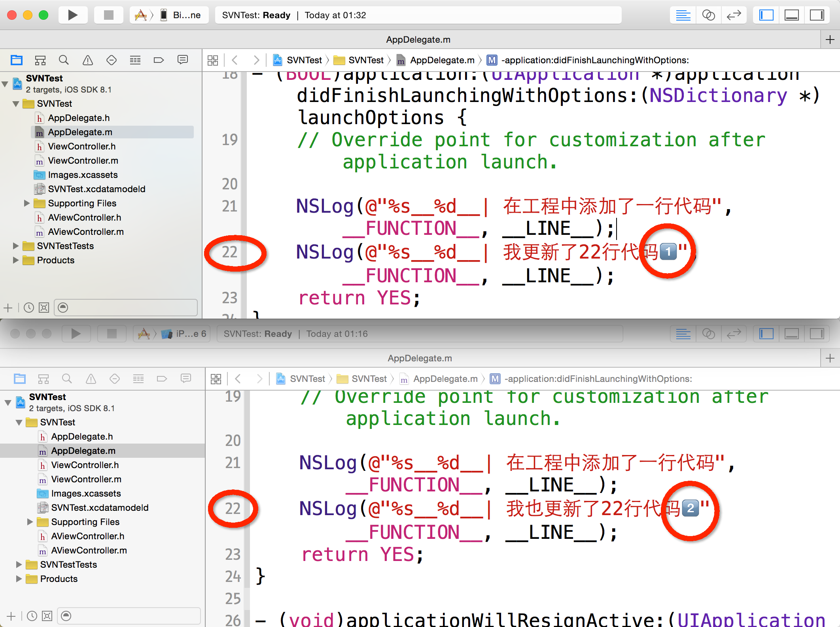This screenshot has height=627, width=840.
Task: Open scheme selector in bottom window
Action: pyautogui.click(x=172, y=334)
